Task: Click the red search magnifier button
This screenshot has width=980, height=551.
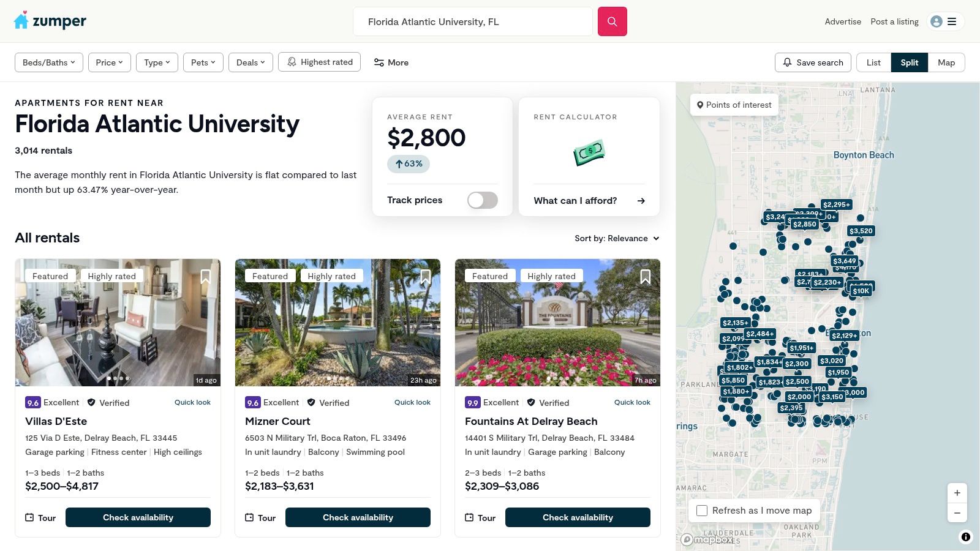Action: pyautogui.click(x=612, y=21)
